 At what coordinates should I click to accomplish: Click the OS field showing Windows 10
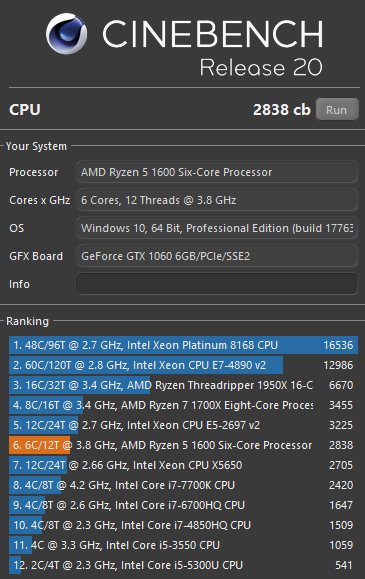click(217, 228)
